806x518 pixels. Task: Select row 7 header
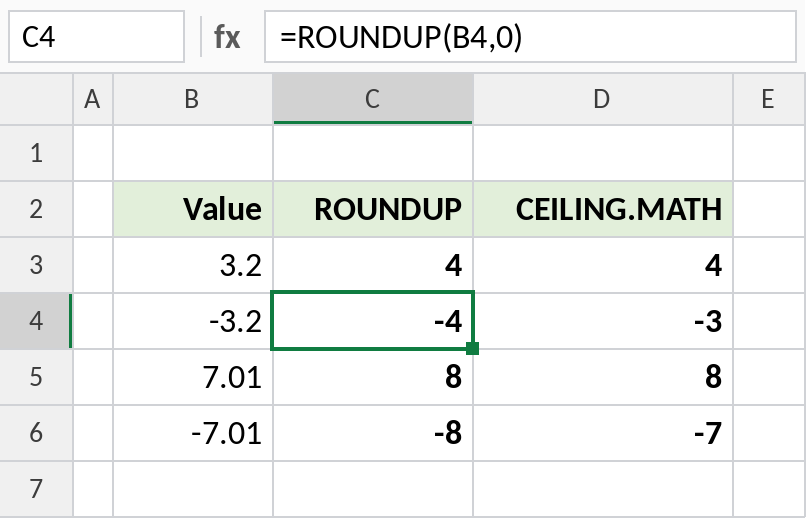coord(36,489)
